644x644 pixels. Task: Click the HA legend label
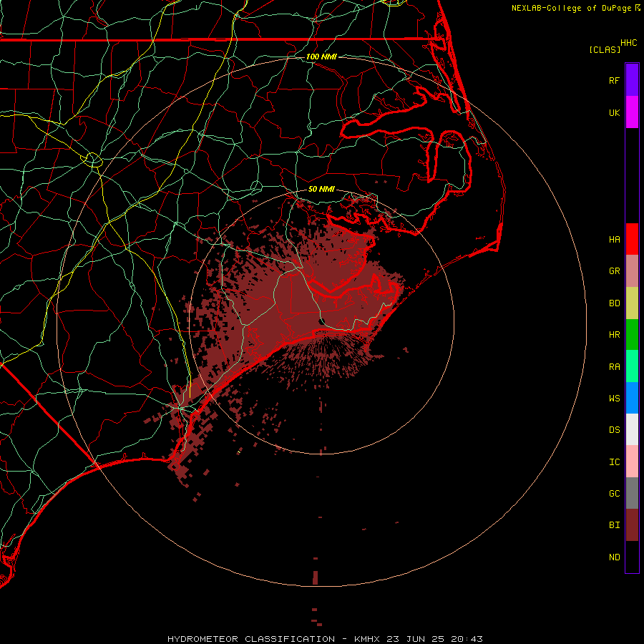[614, 240]
